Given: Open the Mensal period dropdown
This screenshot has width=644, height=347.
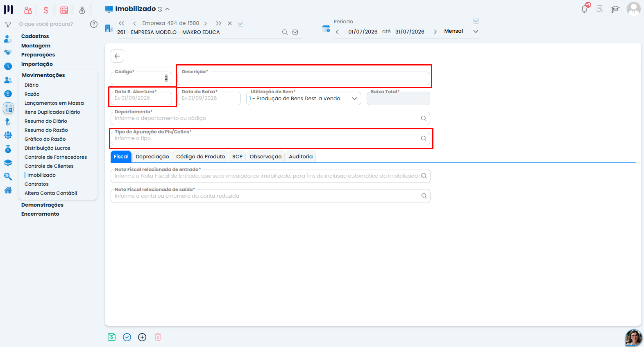Looking at the screenshot, I should pos(461,31).
